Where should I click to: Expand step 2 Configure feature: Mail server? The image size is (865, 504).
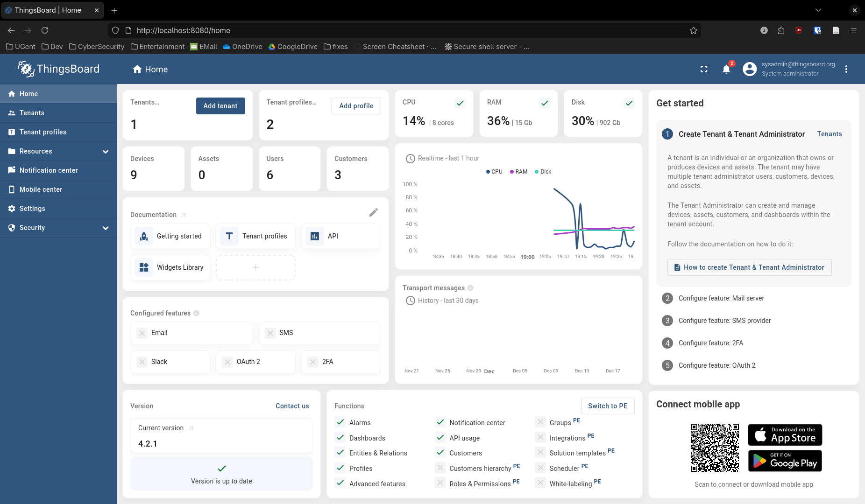(x=721, y=298)
